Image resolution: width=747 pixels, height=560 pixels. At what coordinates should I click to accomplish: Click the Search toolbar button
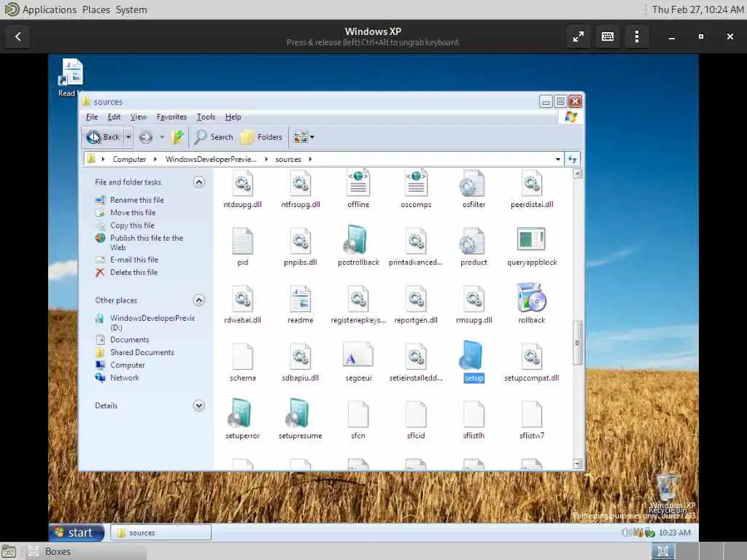tap(214, 137)
